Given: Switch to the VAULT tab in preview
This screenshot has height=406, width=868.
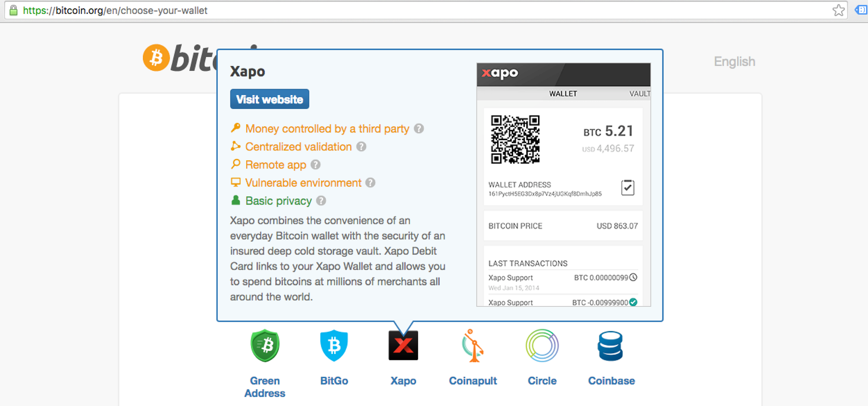Looking at the screenshot, I should (640, 94).
